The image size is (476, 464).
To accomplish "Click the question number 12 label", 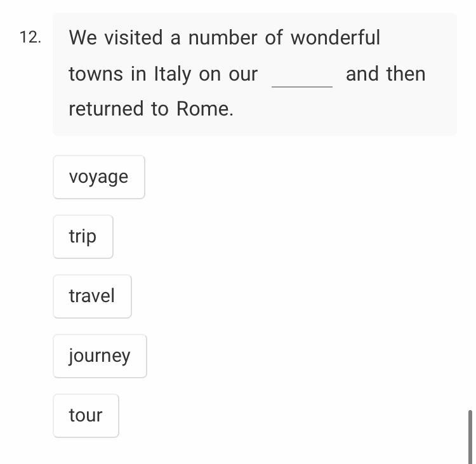I will coord(30,37).
